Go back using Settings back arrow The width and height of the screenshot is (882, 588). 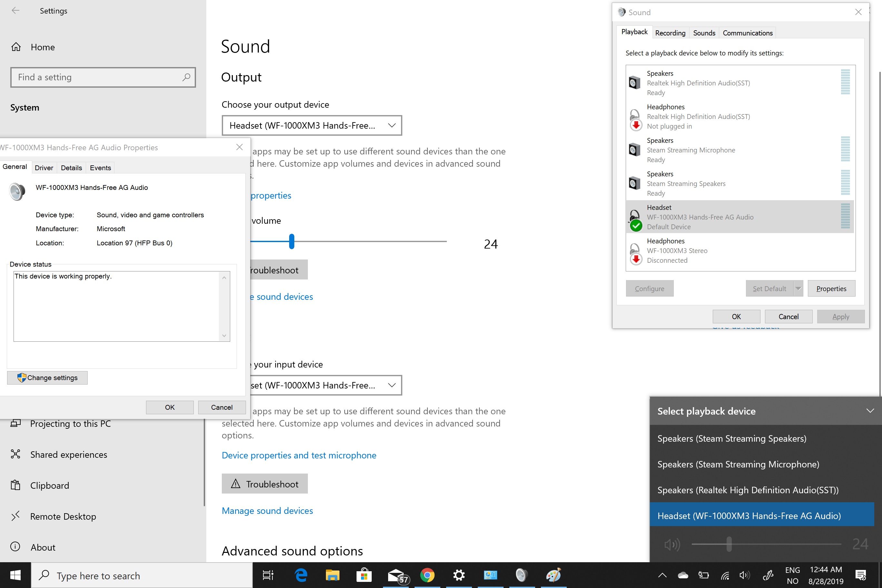(x=15, y=11)
